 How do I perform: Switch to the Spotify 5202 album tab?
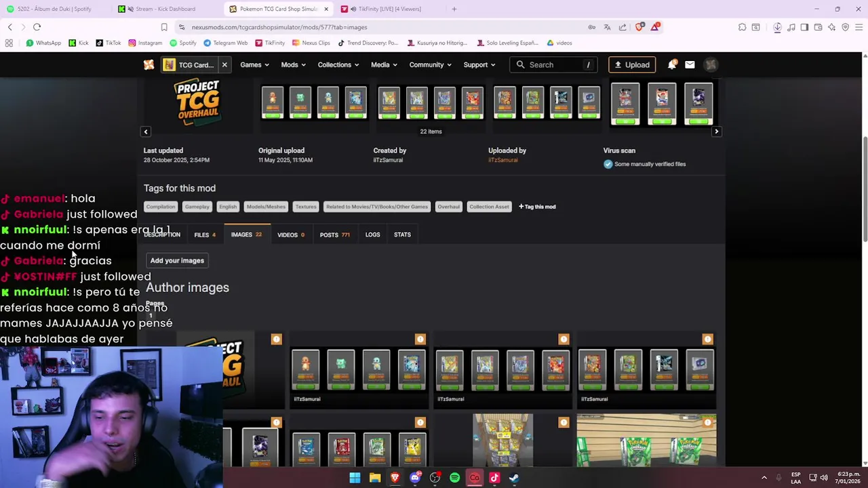click(x=54, y=9)
